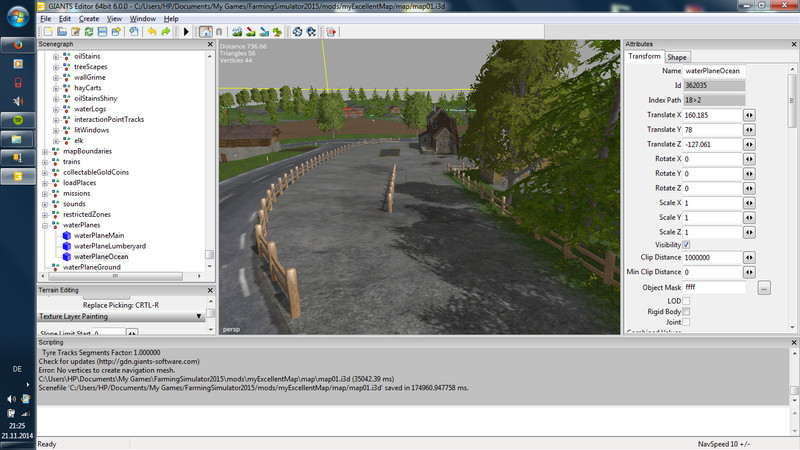
Task: Open the View menu
Action: (114, 19)
